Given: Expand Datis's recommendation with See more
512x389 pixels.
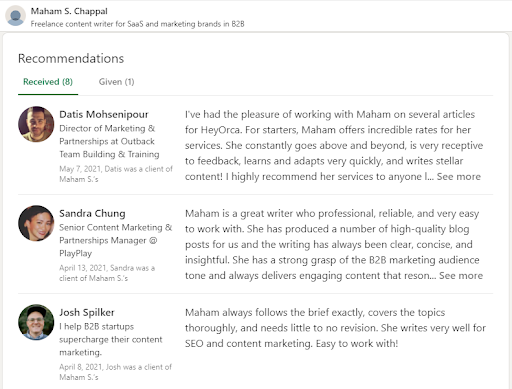Looking at the screenshot, I should click(459, 177).
